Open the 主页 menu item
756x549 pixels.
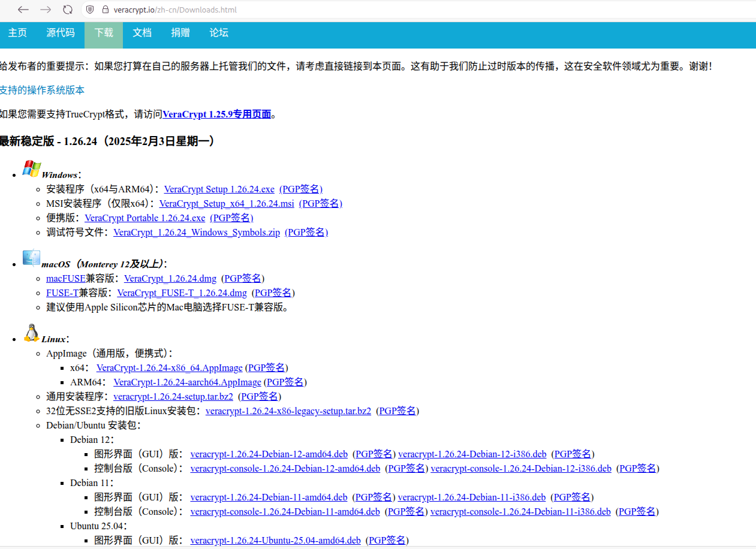[x=17, y=33]
